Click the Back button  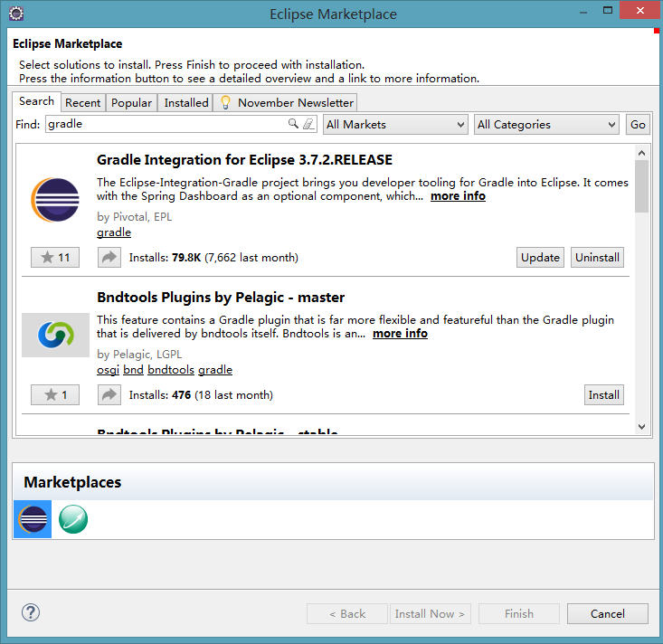tap(347, 613)
